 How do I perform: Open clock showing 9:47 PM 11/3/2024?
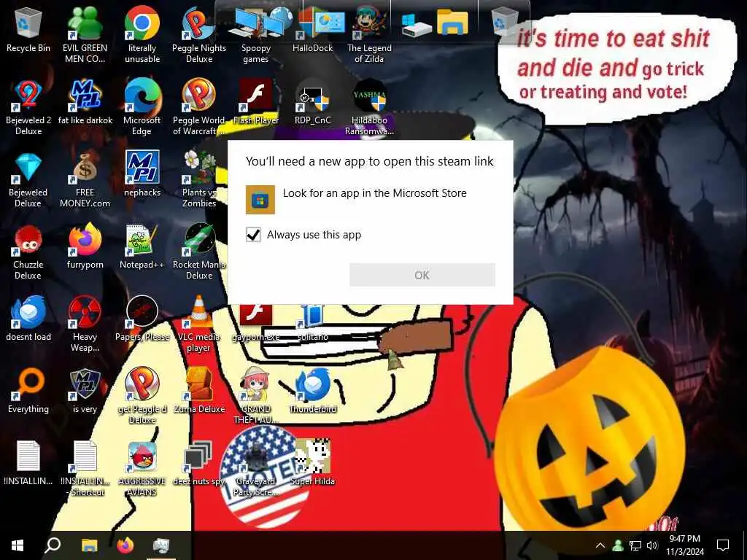tap(684, 545)
